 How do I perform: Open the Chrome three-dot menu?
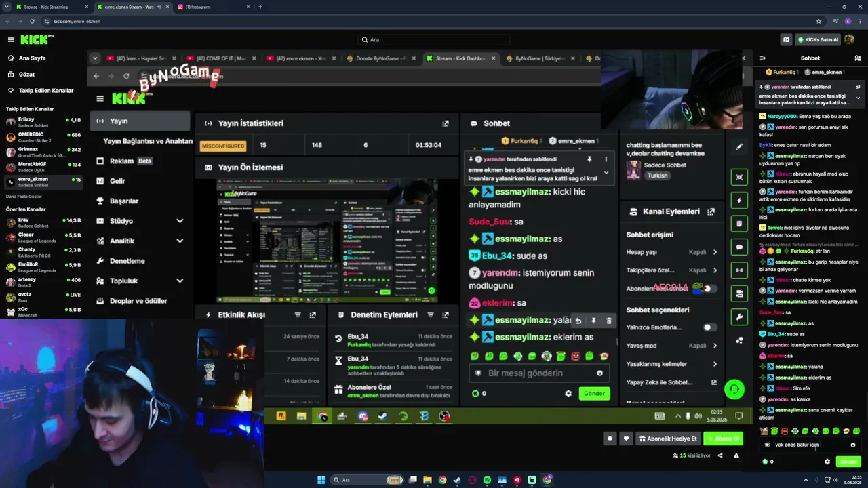(x=859, y=21)
